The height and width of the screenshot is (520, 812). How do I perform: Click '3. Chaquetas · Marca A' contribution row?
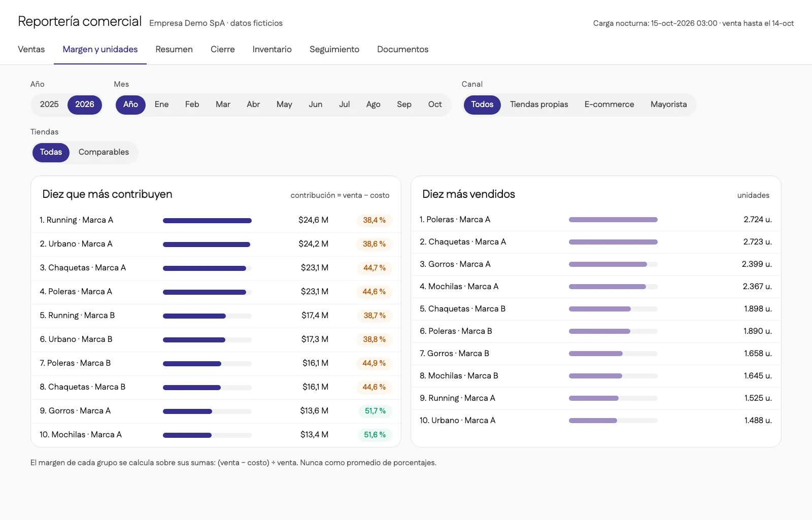click(216, 268)
